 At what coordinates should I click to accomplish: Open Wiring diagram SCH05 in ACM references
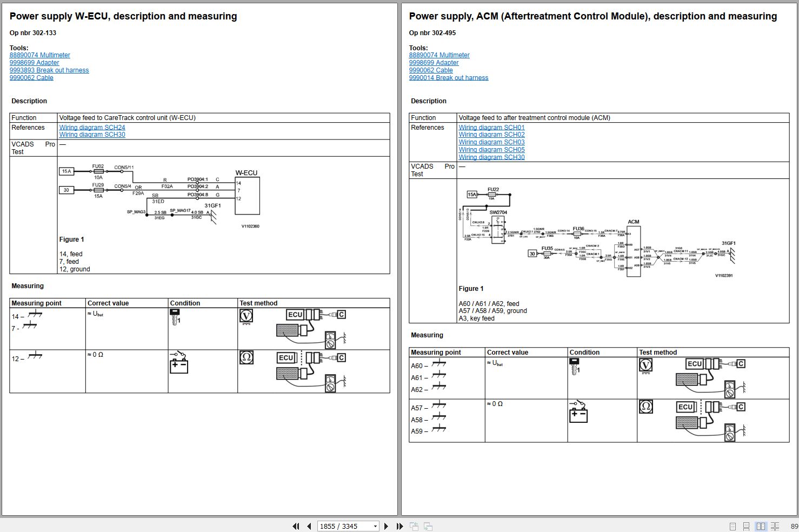pyautogui.click(x=491, y=150)
